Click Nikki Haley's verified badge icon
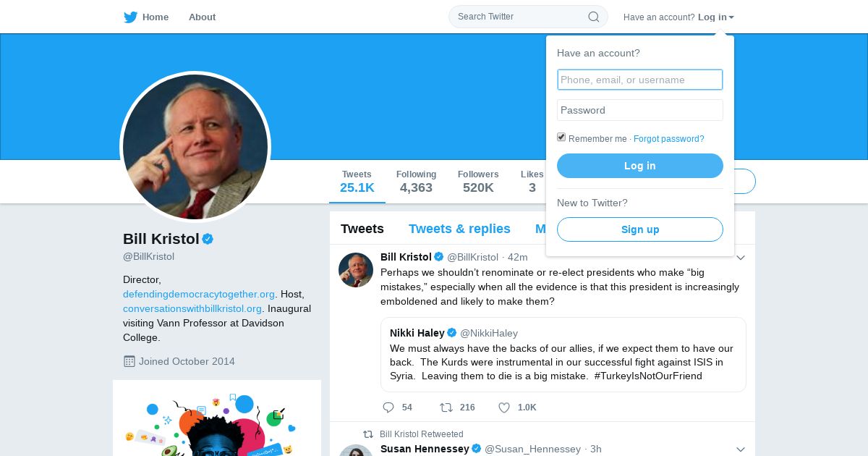 (451, 333)
